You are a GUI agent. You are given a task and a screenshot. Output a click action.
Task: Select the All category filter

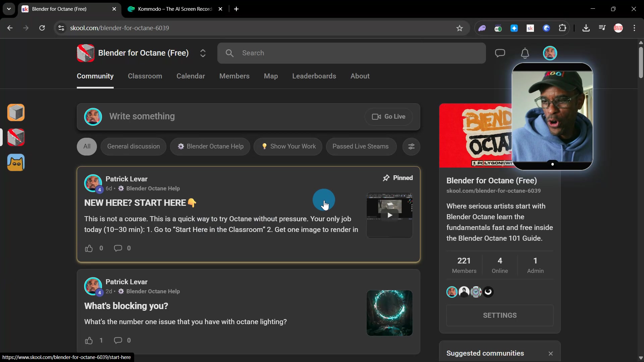[87, 146]
